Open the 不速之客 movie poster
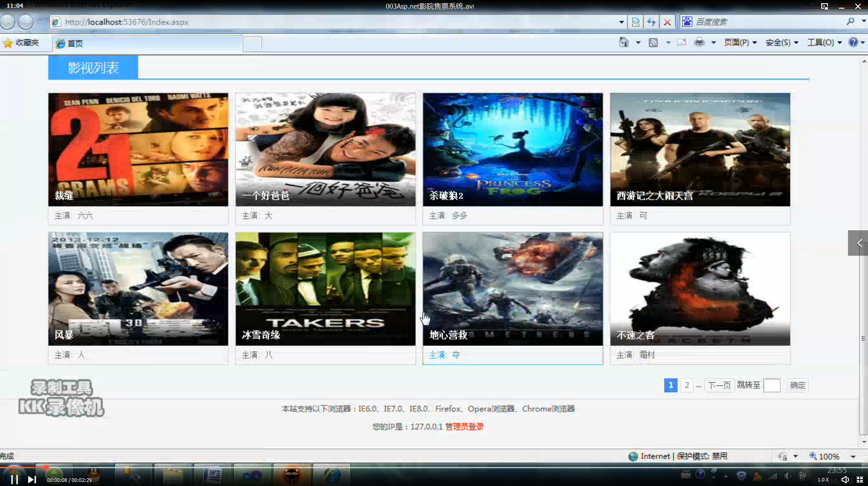Screen dimensions: 868x486 click(700, 289)
